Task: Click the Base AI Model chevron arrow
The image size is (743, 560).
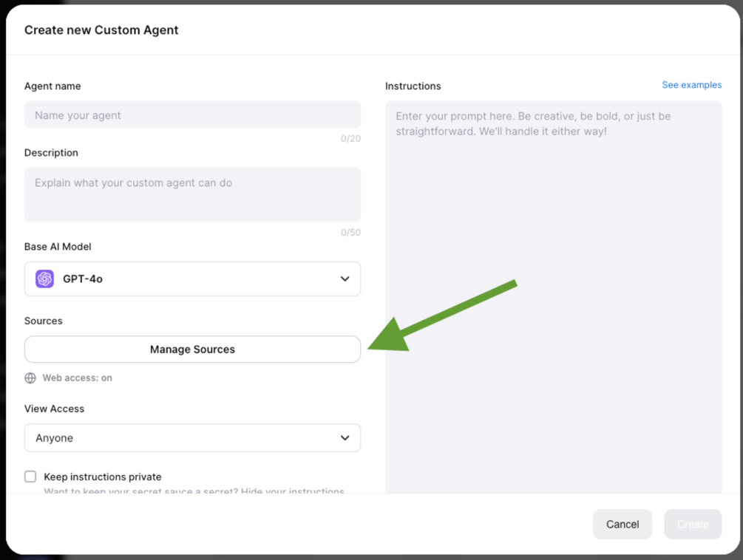Action: tap(345, 279)
